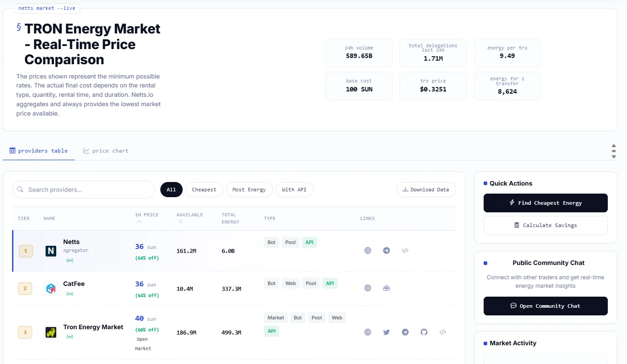Open the Netts API code icon
The image size is (627, 364).
click(405, 251)
